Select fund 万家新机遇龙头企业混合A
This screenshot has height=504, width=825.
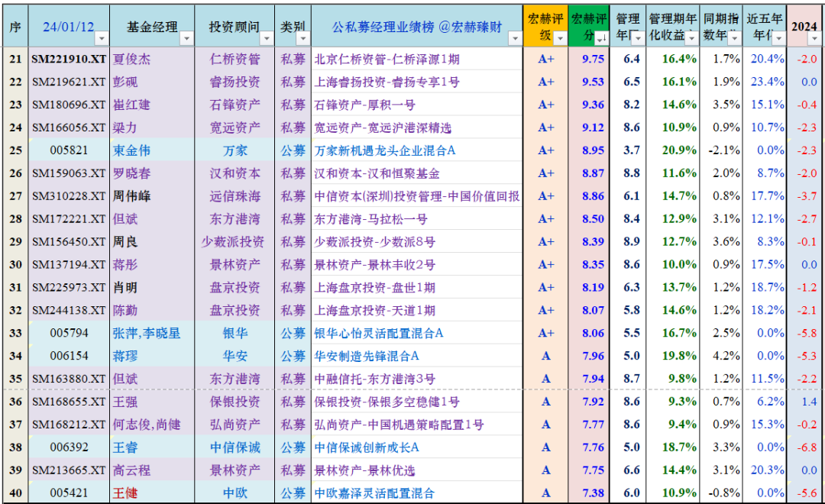[x=384, y=150]
